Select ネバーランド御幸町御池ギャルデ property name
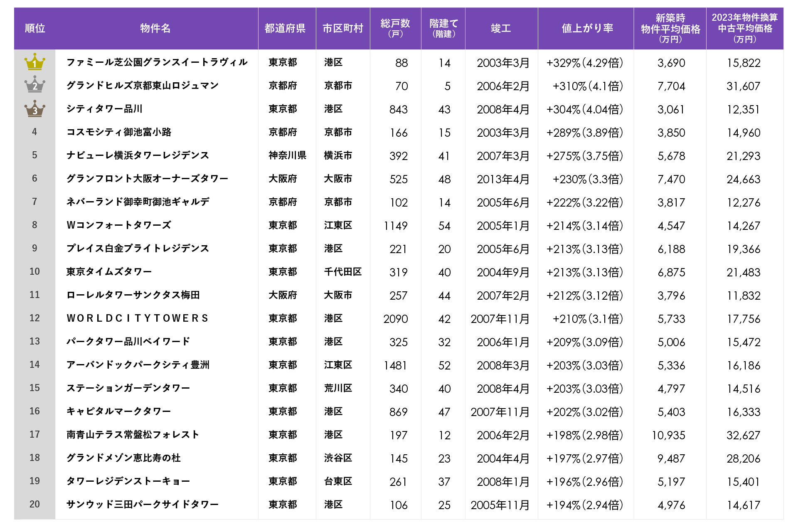The height and width of the screenshot is (532, 798). point(138,202)
